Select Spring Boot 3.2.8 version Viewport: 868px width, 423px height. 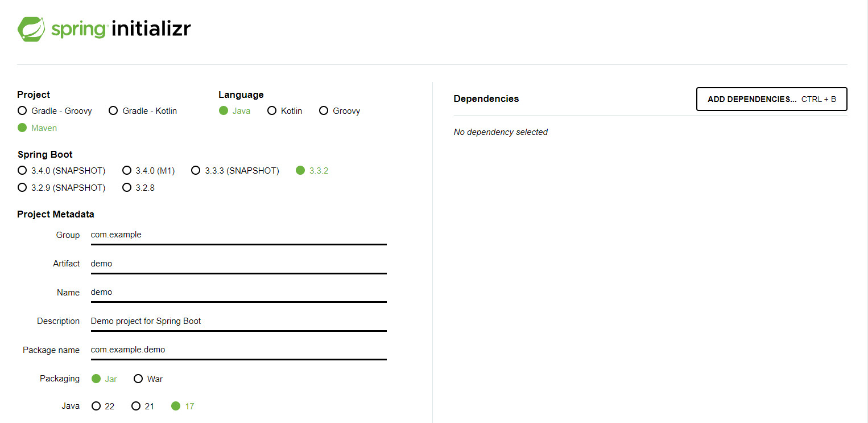tap(138, 188)
